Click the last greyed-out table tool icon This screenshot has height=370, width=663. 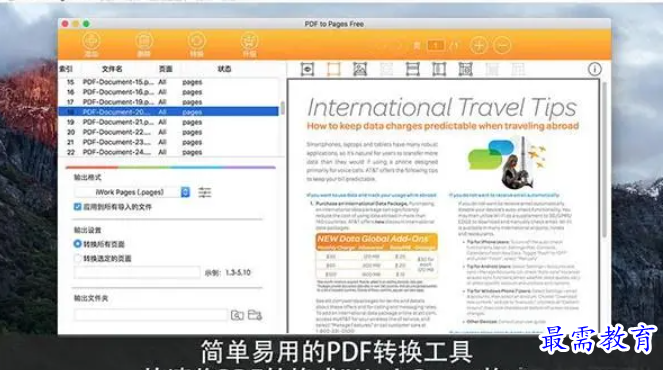click(x=518, y=69)
